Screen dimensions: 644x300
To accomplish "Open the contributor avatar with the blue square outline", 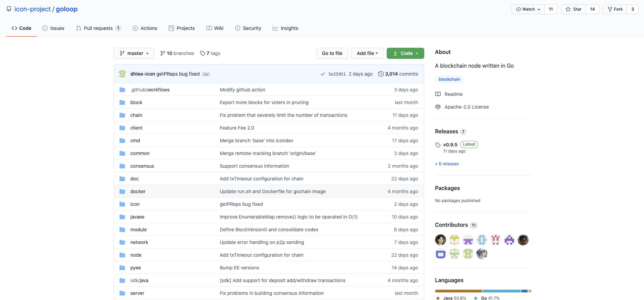I will [441, 254].
